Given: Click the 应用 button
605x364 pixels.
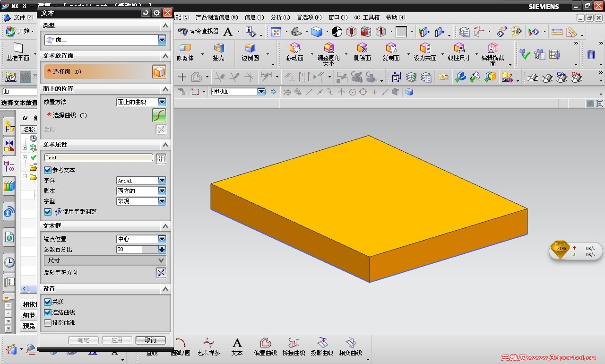Looking at the screenshot, I should [x=117, y=340].
